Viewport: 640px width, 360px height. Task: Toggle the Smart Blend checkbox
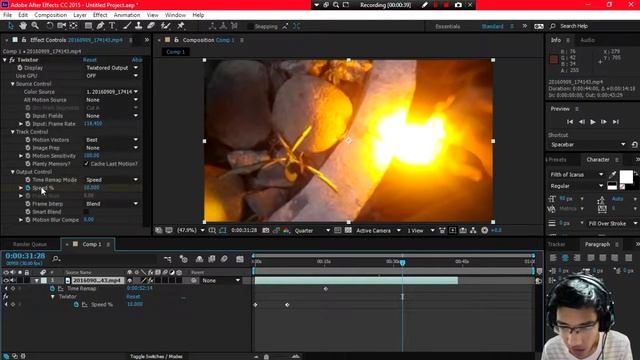click(x=86, y=211)
